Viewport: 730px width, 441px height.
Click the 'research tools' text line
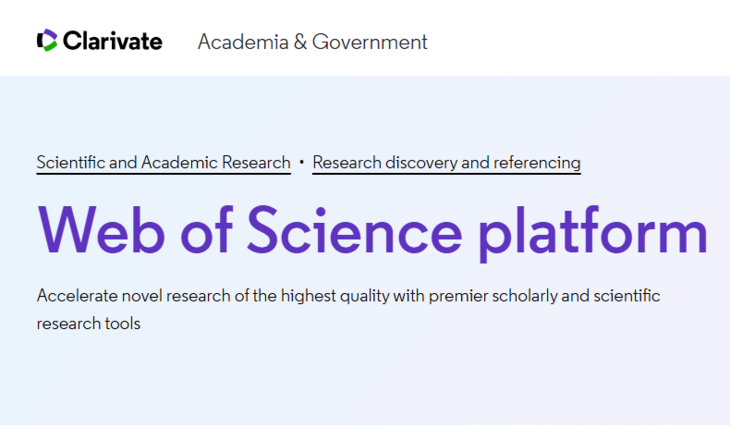(x=88, y=324)
